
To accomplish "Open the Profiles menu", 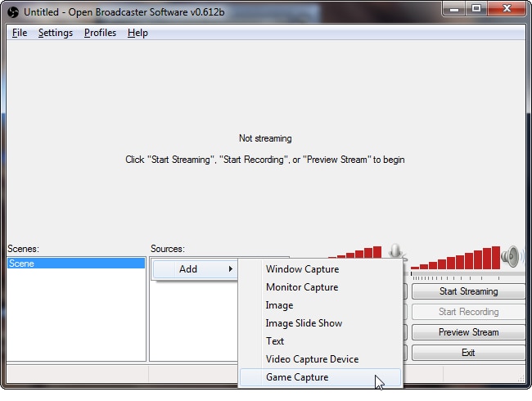I will click(x=100, y=33).
